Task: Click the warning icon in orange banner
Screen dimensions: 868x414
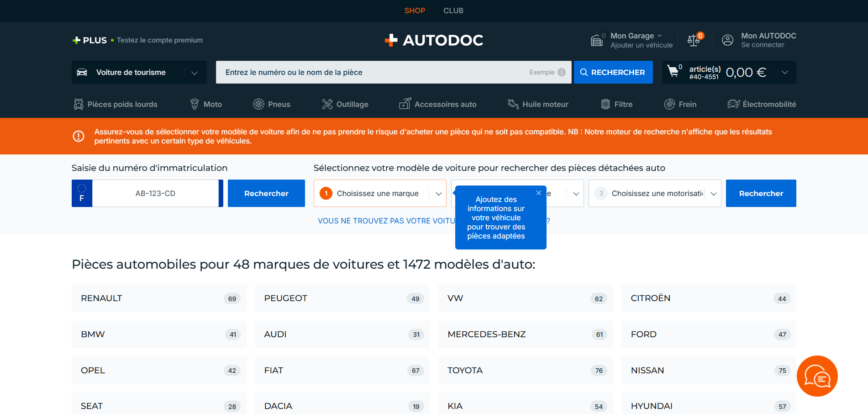Action: (x=79, y=136)
